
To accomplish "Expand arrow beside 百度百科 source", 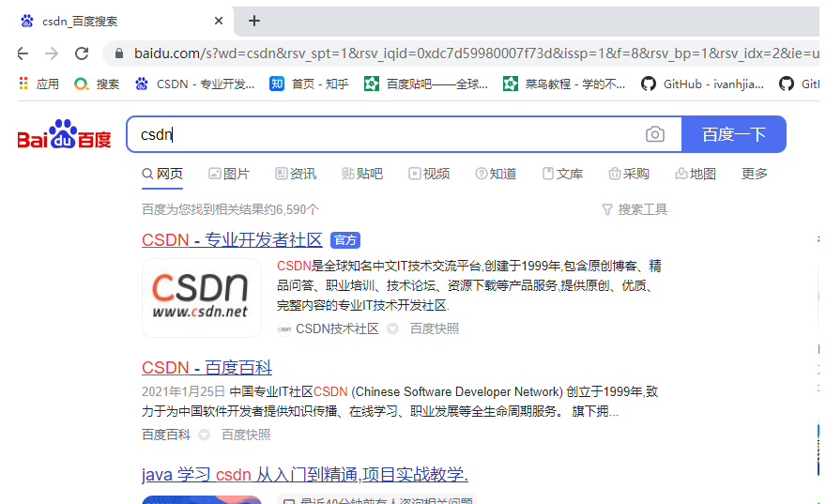I will click(x=204, y=435).
